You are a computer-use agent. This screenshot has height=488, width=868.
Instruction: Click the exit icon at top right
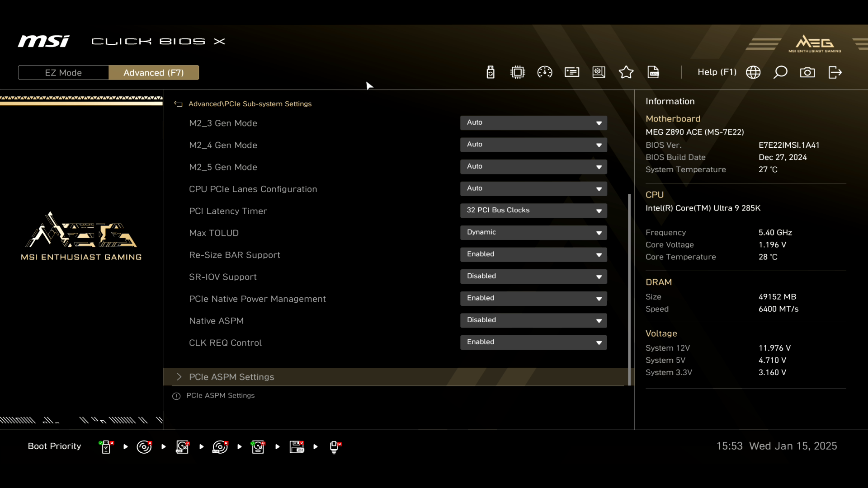click(835, 72)
